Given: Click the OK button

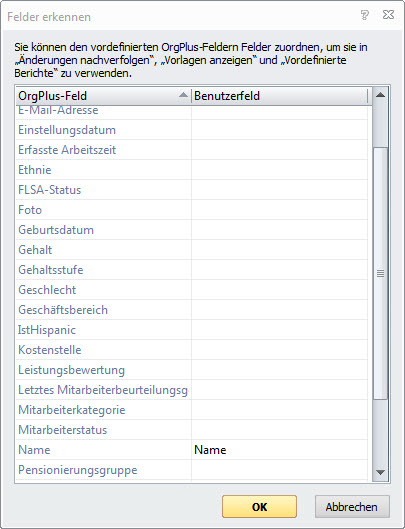Looking at the screenshot, I should coord(259,506).
